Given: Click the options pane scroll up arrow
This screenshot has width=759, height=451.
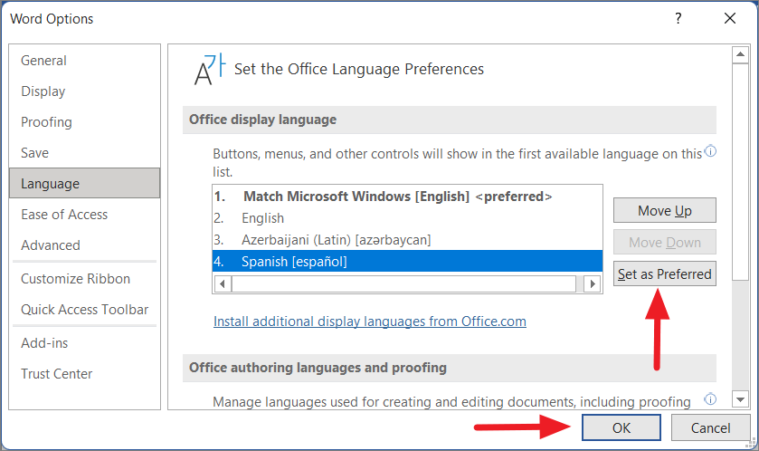Looking at the screenshot, I should [740, 55].
